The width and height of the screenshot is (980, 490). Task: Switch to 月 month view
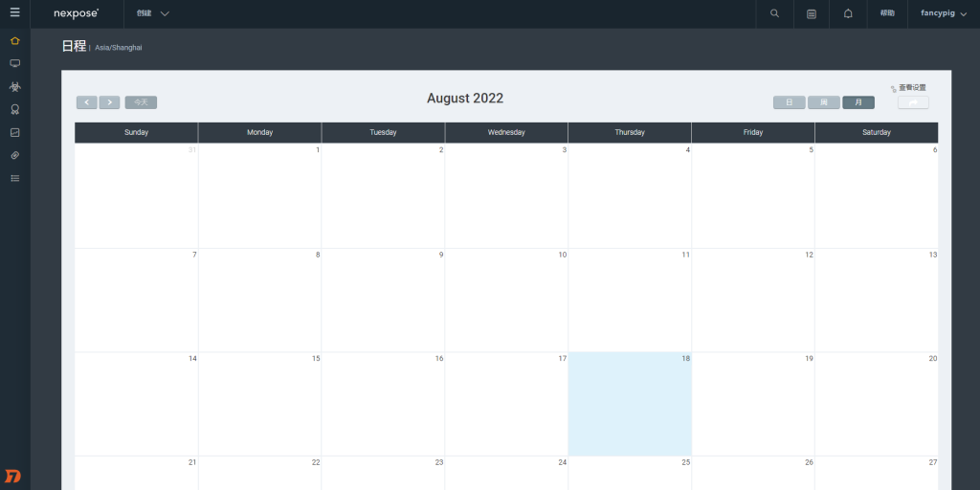[x=858, y=102]
